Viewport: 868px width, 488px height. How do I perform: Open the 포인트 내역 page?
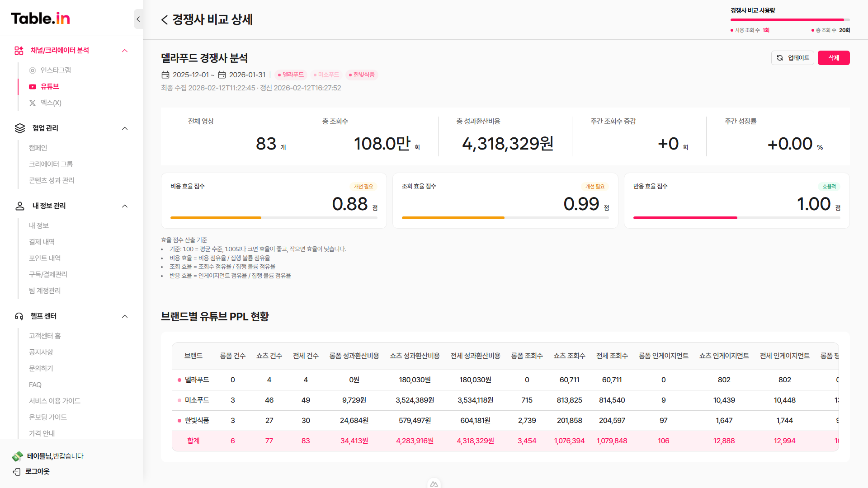(x=45, y=258)
